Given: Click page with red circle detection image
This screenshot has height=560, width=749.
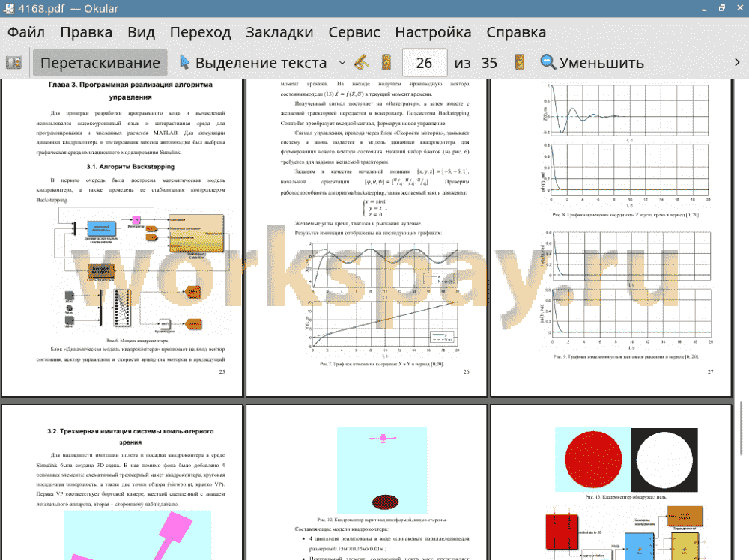Looking at the screenshot, I should click(x=611, y=483).
